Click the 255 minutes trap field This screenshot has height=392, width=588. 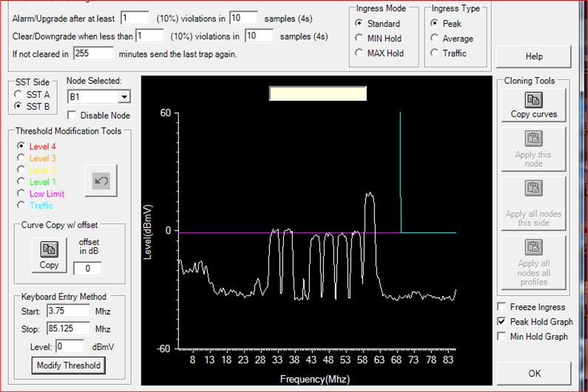[x=93, y=54]
